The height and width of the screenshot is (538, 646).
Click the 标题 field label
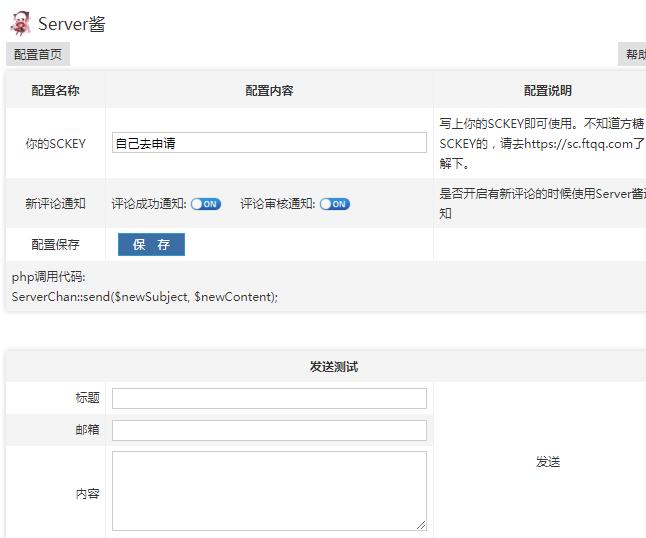pyautogui.click(x=87, y=398)
